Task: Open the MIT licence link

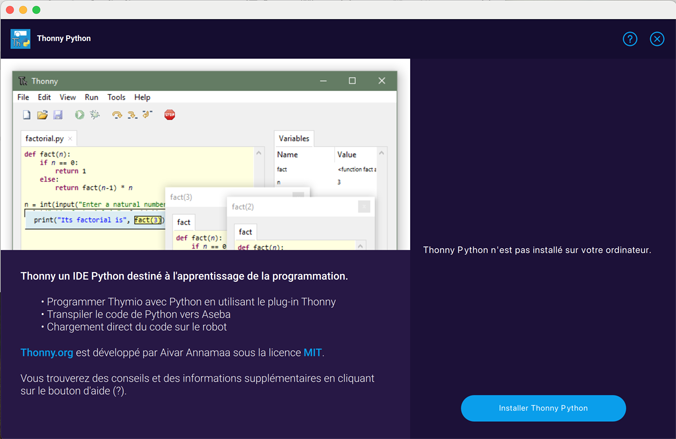Action: tap(313, 352)
